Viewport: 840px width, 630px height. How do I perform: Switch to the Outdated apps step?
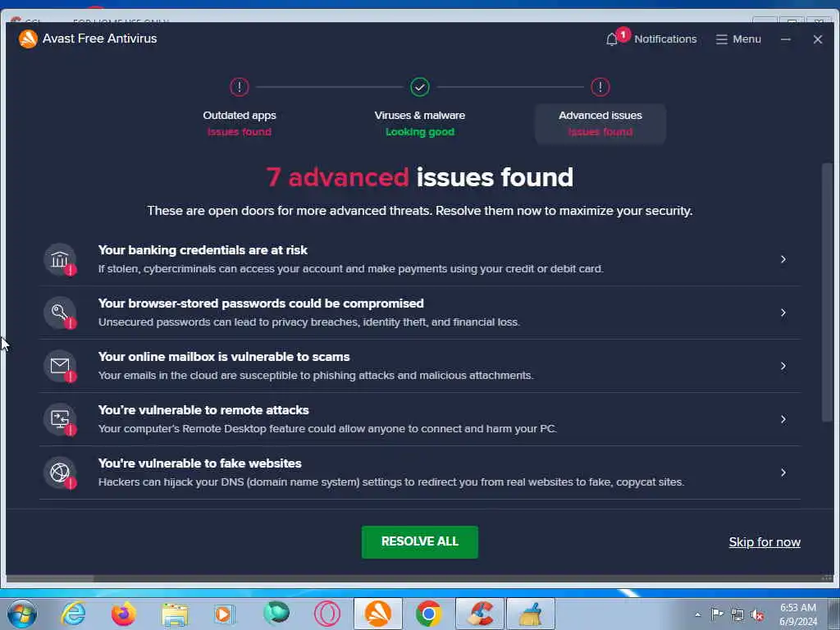[x=240, y=123]
